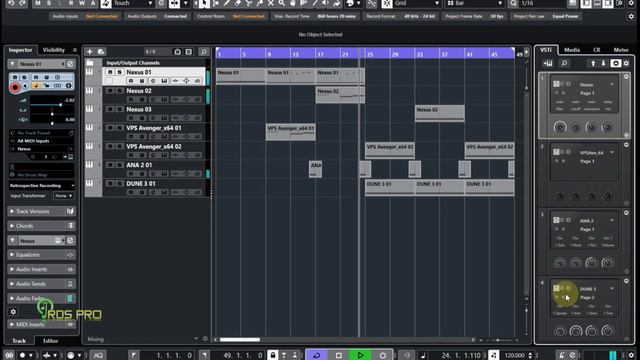Select the All MIDI Inputs routing field
The image size is (640, 360).
(41, 141)
